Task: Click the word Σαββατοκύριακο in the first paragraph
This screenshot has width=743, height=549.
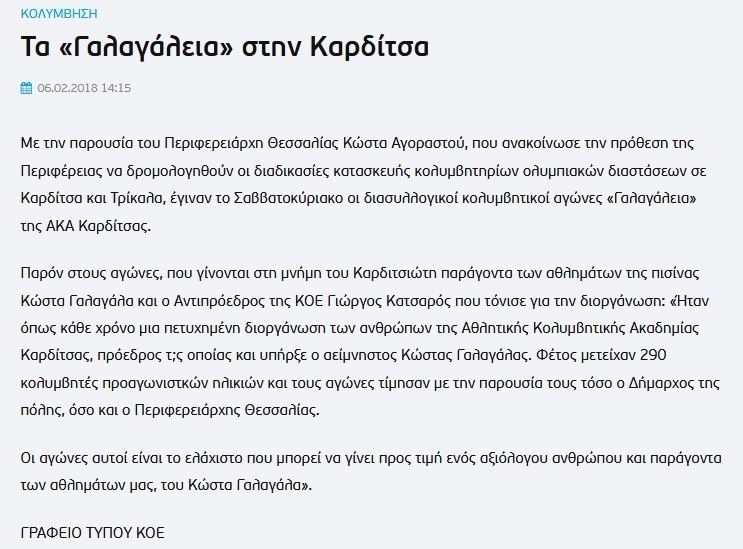Action: pyautogui.click(x=289, y=198)
